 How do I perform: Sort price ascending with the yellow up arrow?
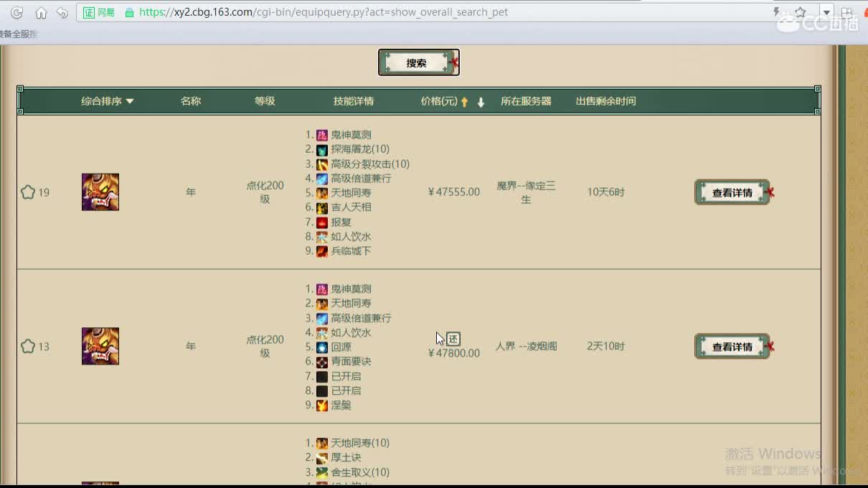click(464, 102)
